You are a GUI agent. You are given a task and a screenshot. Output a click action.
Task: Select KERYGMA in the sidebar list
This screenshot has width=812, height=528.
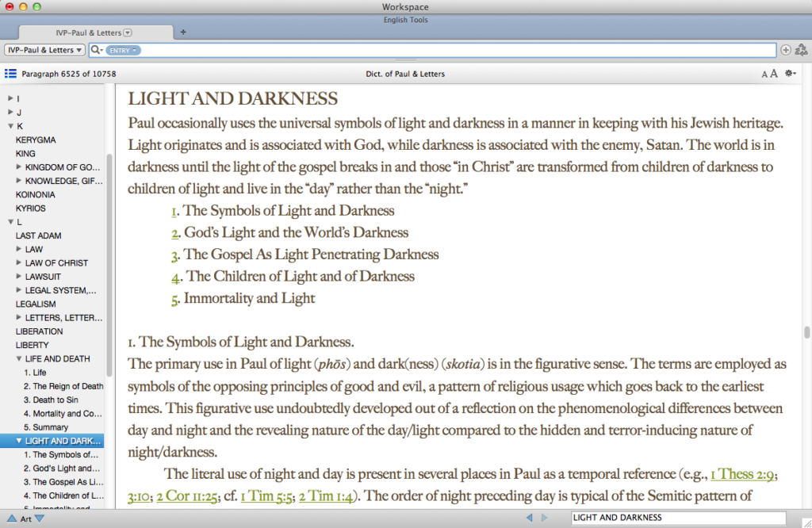[x=36, y=140]
